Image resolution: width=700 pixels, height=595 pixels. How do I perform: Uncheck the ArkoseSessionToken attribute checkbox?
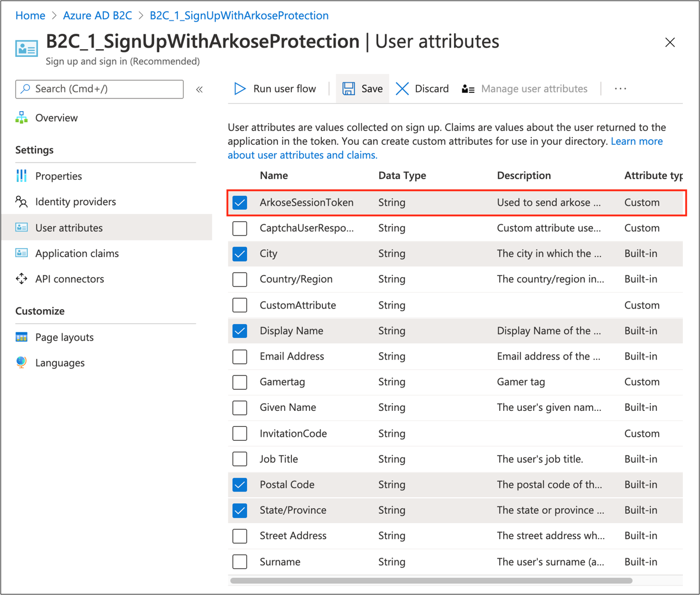240,202
